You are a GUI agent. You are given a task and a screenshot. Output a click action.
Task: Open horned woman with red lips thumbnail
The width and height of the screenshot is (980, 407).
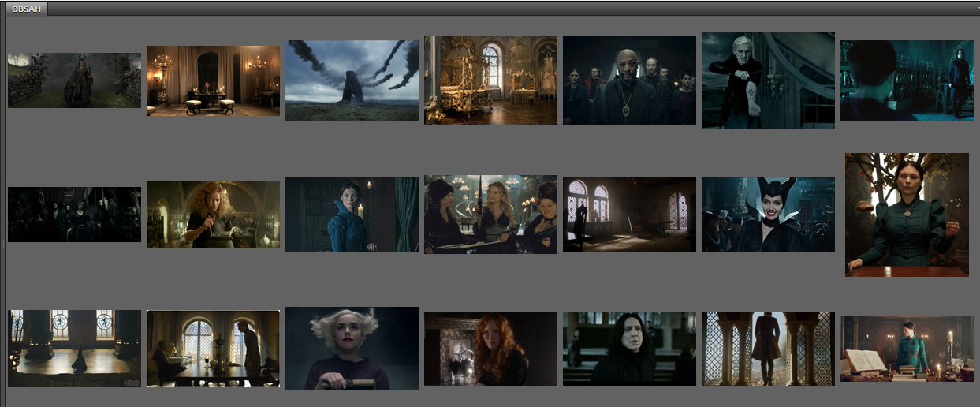(x=768, y=215)
